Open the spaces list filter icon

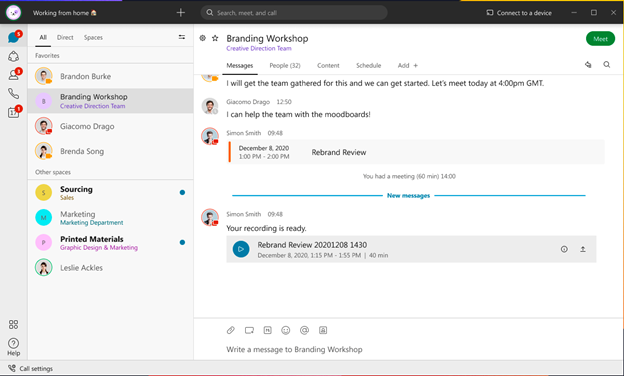[182, 37]
